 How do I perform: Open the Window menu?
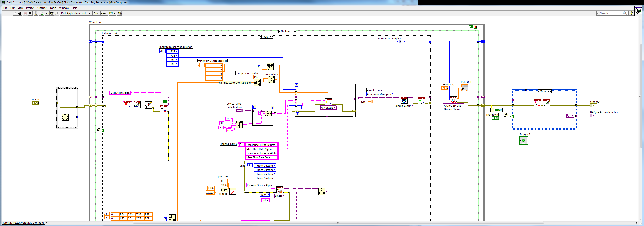tap(64, 8)
